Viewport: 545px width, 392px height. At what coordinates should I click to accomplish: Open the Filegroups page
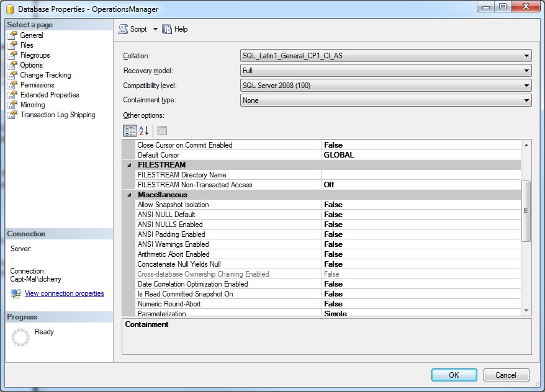coord(35,55)
